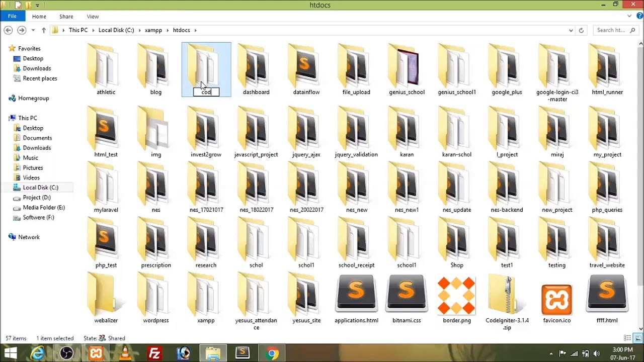Expand the chevron after htdocs in breadcrumb

[x=196, y=30]
